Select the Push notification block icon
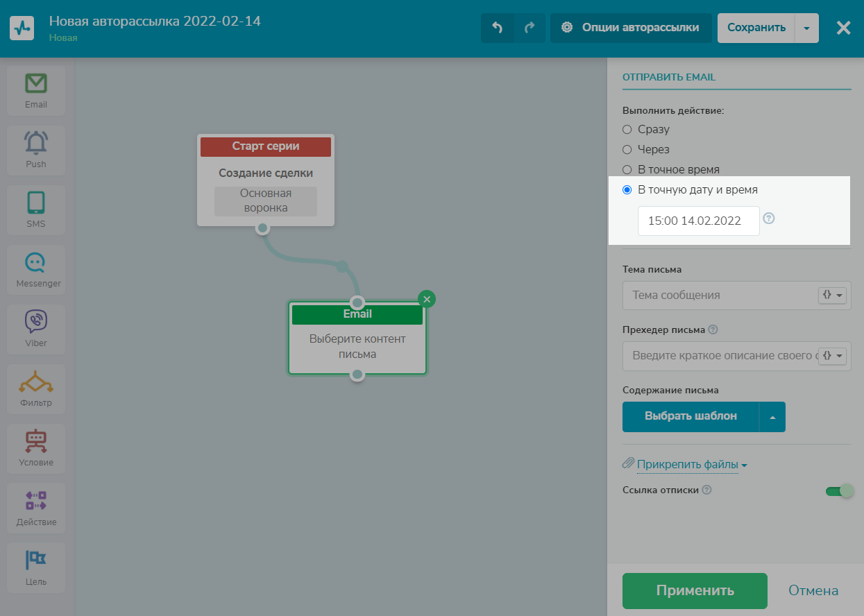864x616 pixels. (36, 144)
